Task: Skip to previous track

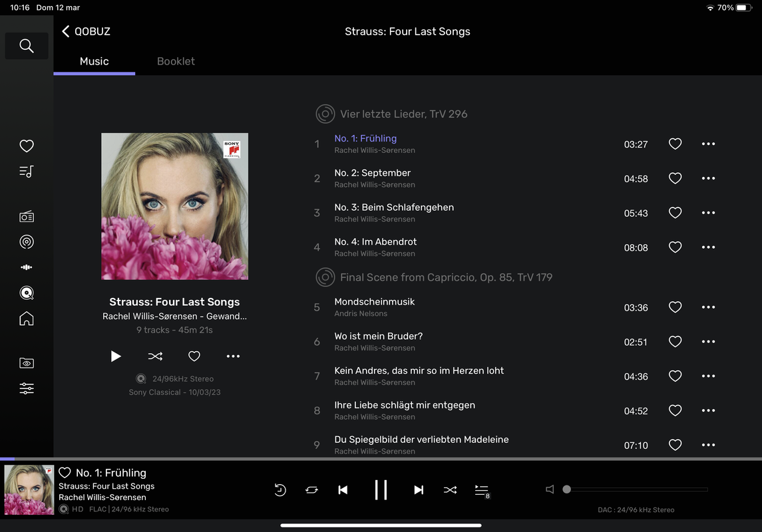Action: (343, 489)
